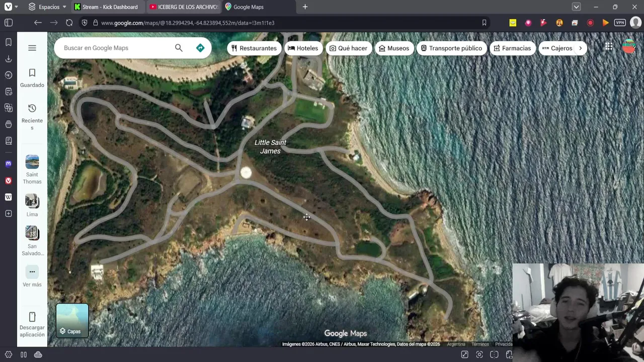Filter the map by Museos
Screen dimensions: 644x362
pos(394,48)
